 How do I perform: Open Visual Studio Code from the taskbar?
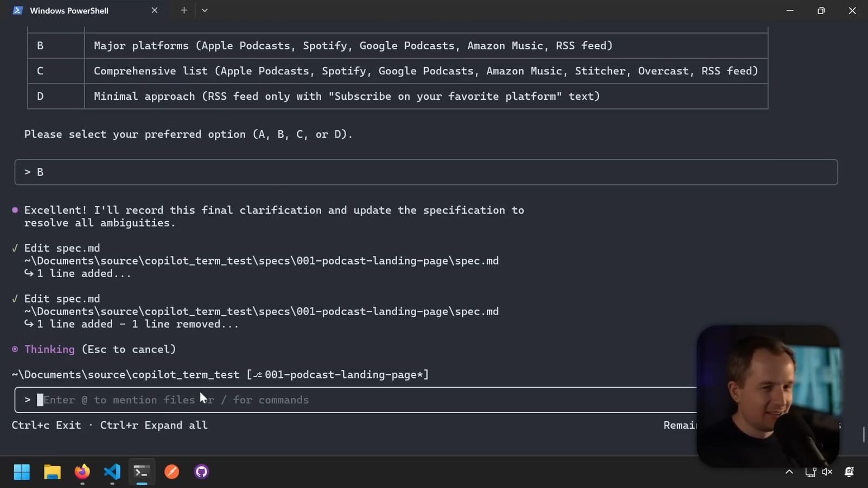coord(112,472)
